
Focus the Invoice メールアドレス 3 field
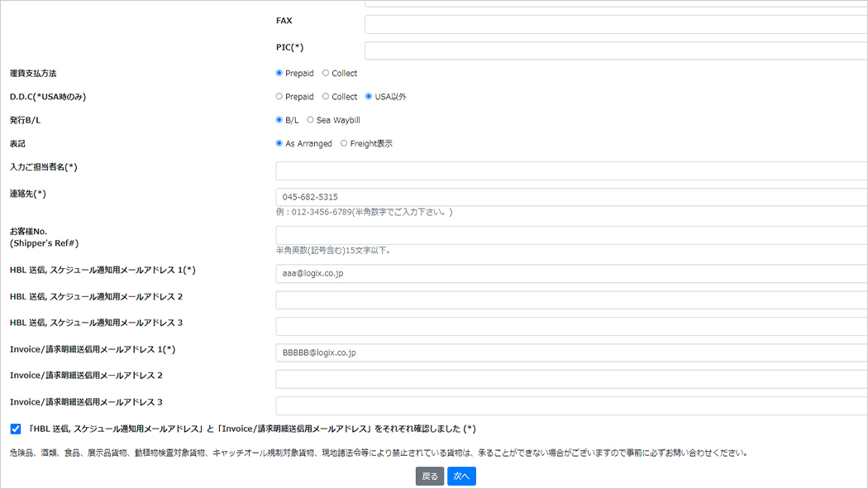tap(570, 405)
